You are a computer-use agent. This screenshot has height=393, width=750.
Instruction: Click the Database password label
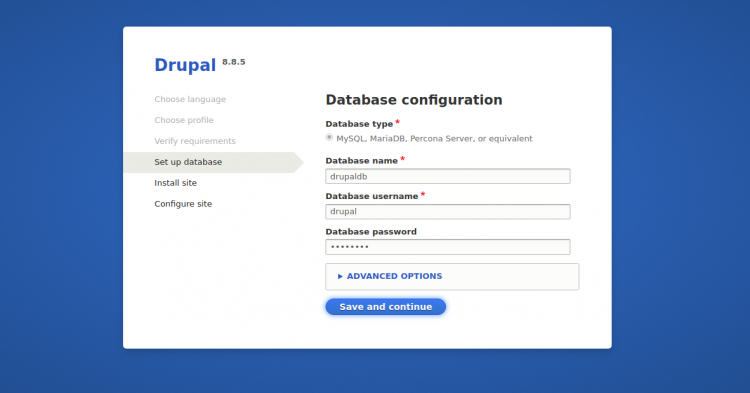pyautogui.click(x=371, y=232)
